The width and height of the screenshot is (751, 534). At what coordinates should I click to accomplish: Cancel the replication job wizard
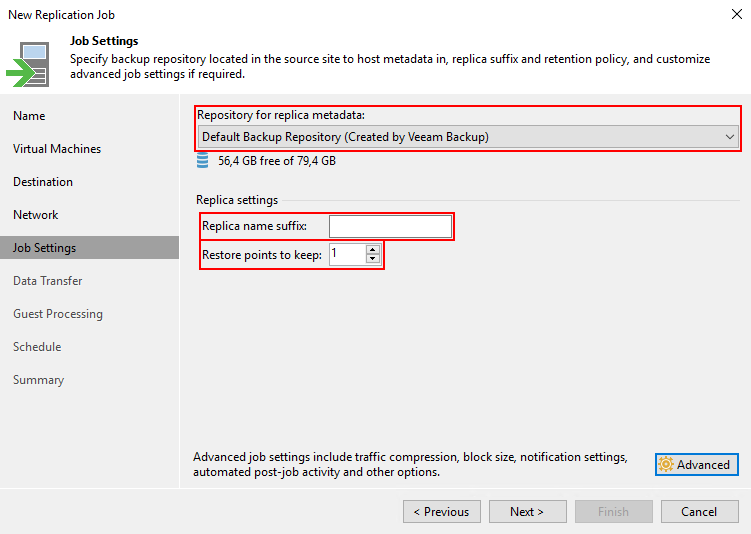pos(699,511)
